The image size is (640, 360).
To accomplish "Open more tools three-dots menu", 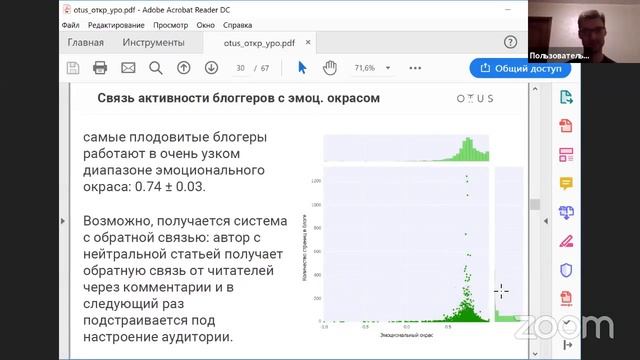I will point(415,68).
